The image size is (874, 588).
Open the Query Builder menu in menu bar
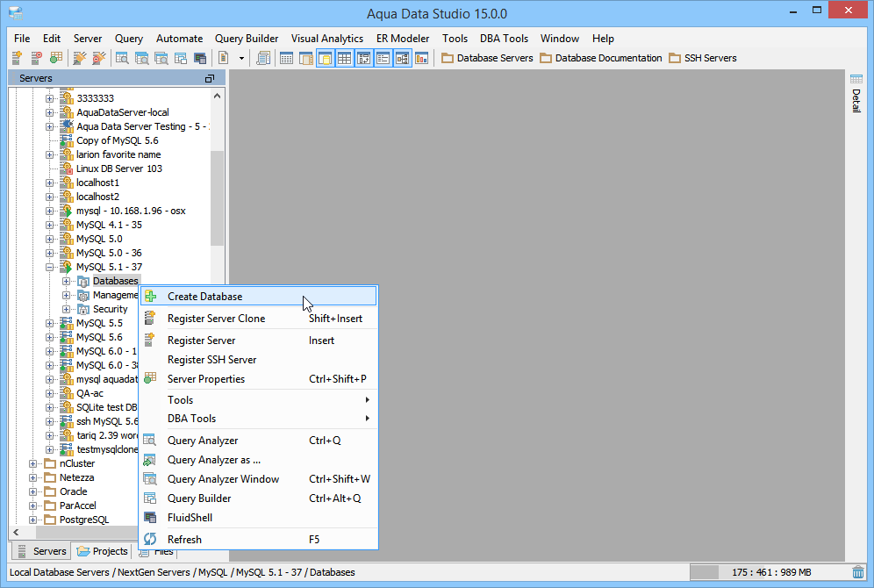click(x=247, y=39)
